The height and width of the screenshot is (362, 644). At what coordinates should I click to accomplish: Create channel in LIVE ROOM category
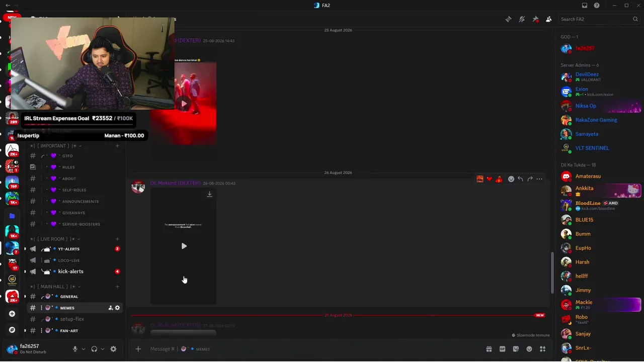point(117,239)
